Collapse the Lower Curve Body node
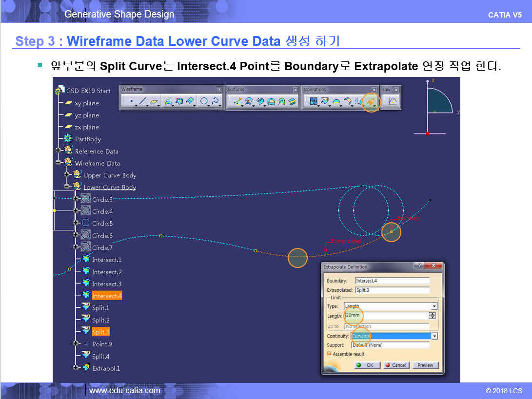This screenshot has width=532, height=399. tap(67, 187)
